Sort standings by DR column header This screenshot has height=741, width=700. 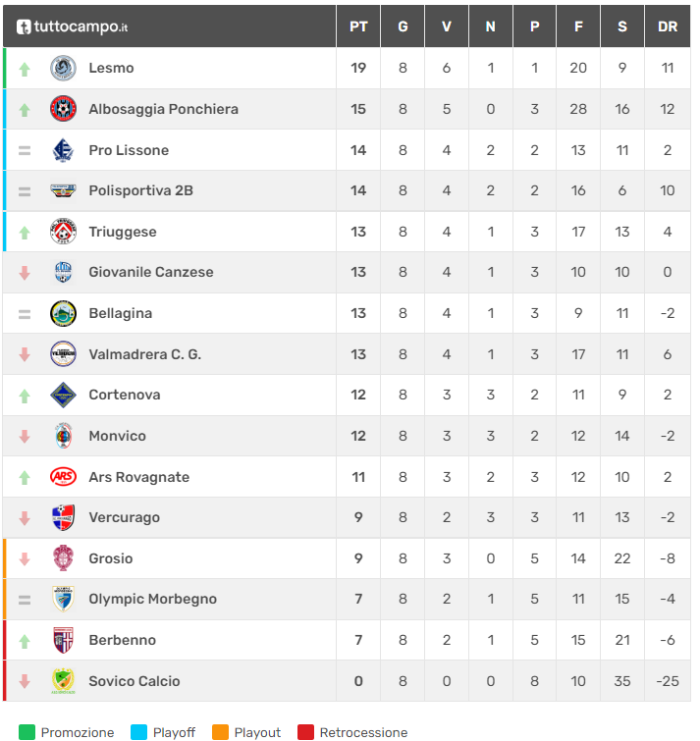668,26
